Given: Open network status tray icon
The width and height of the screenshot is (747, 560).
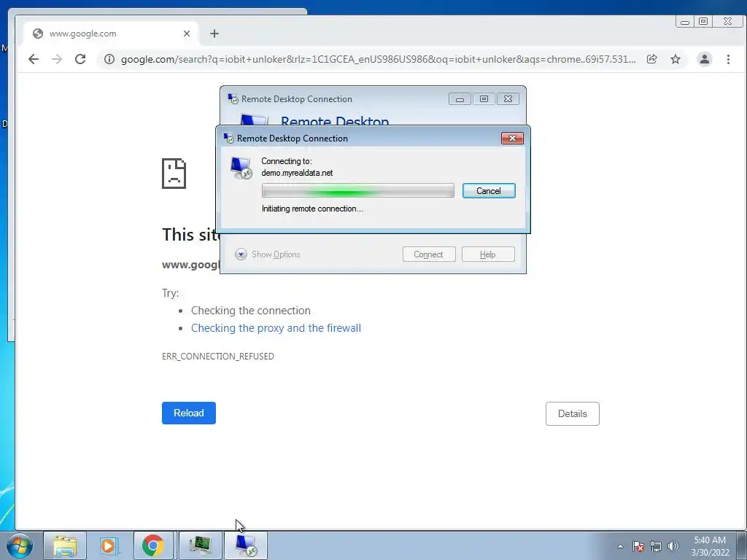Looking at the screenshot, I should pos(656,546).
